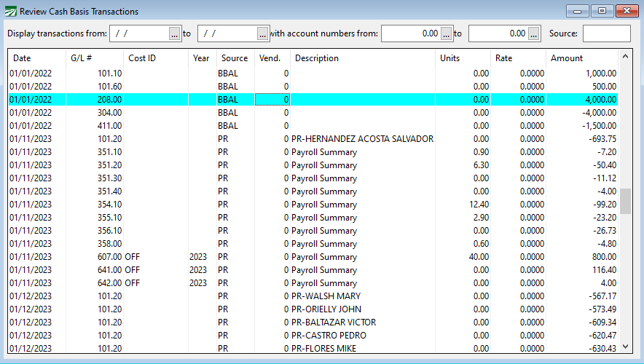Click the Source column header
The image size is (644, 364).
tap(235, 58)
